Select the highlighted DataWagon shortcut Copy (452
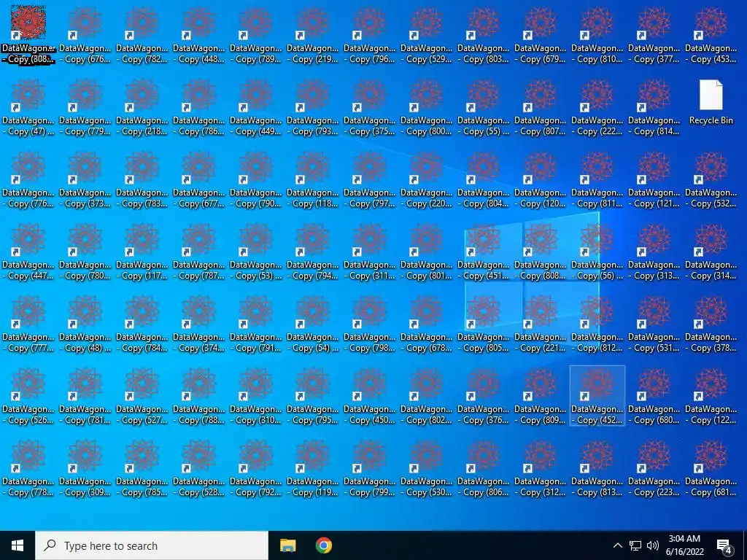Image resolution: width=747 pixels, height=560 pixels. coord(597,397)
